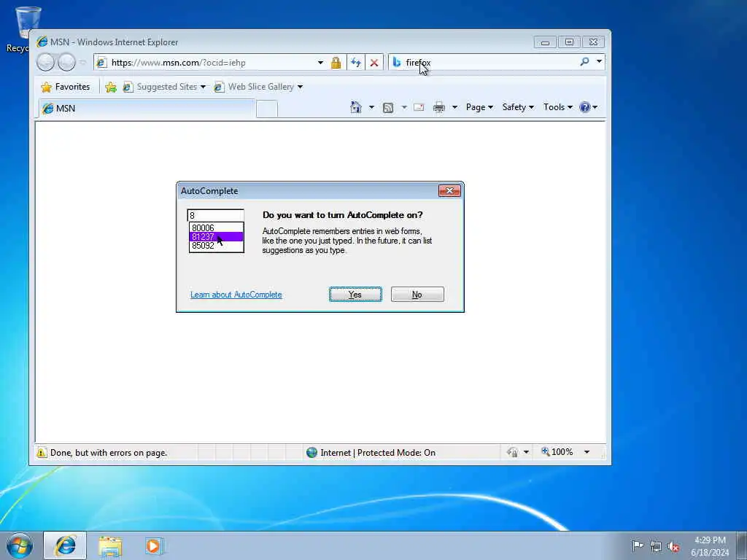Click the Back navigation button
Screen dimensions: 747x560
click(46, 63)
